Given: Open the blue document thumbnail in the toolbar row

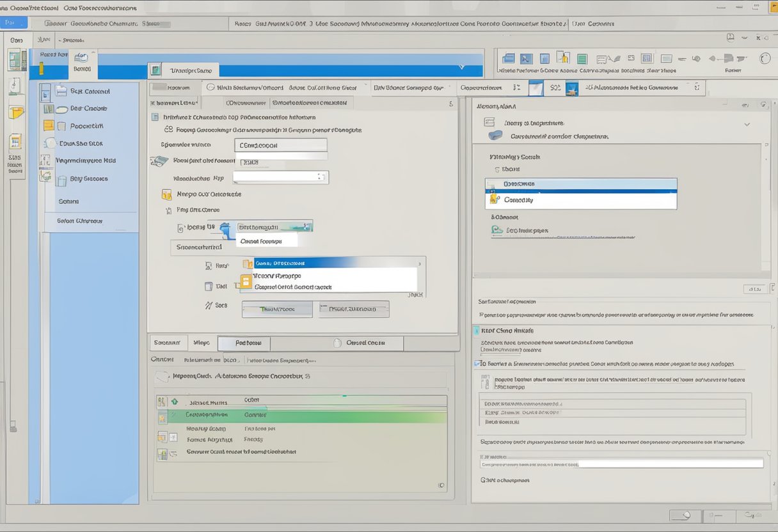Looking at the screenshot, I should pos(536,88).
